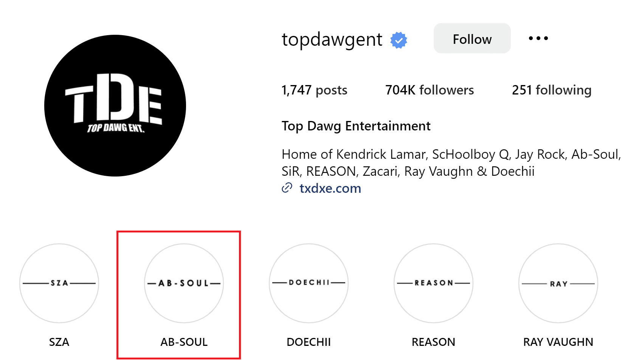Image resolution: width=622 pixels, height=364 pixels.
Task: Open the TDE profile picture
Action: point(115,105)
